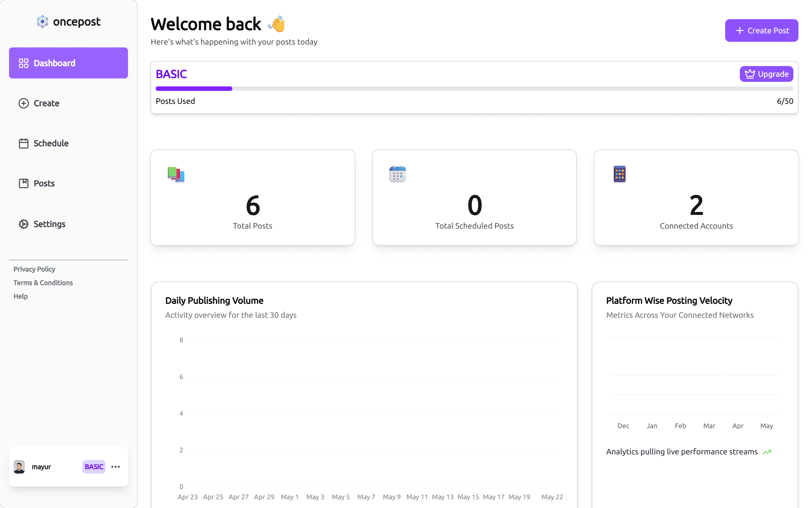Click 'Metrics Across Your Connected Networks' text
The width and height of the screenshot is (812, 508).
tap(680, 315)
